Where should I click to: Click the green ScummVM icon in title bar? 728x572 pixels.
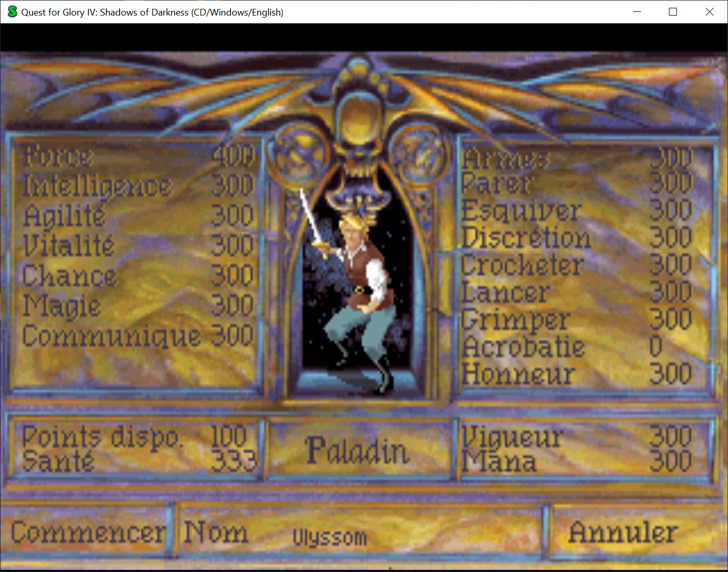[12, 11]
